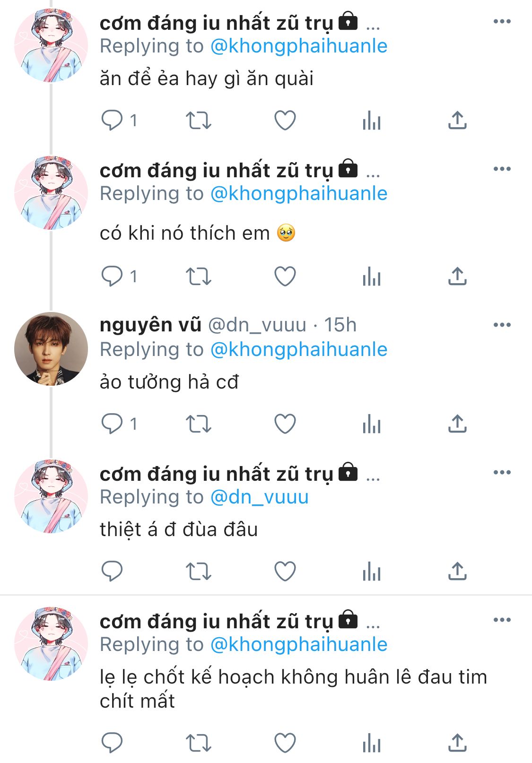Open more options on nguyên vũ's tweet
This screenshot has width=532, height=763.
[502, 325]
